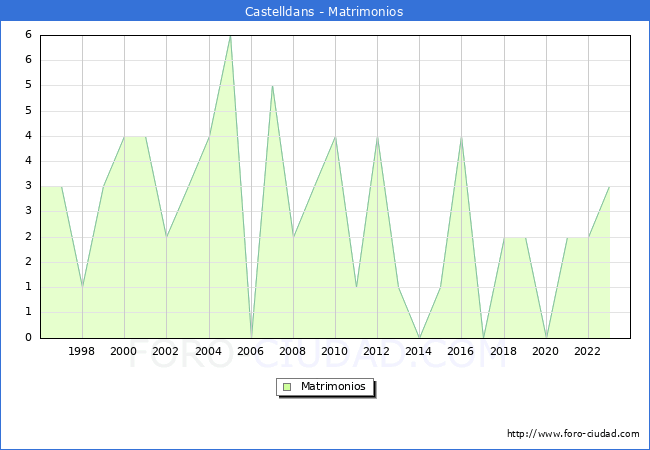
Task: Select the 2022 x-axis label
Action: coord(588,352)
